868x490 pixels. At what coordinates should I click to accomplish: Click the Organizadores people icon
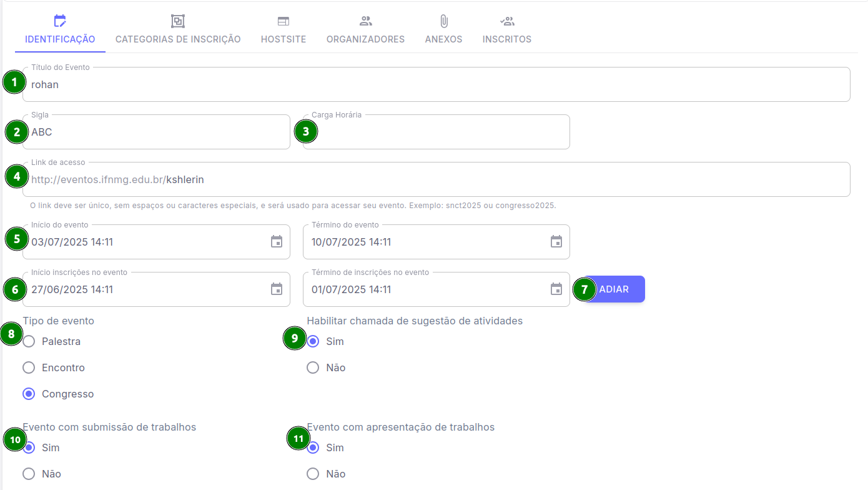click(366, 21)
